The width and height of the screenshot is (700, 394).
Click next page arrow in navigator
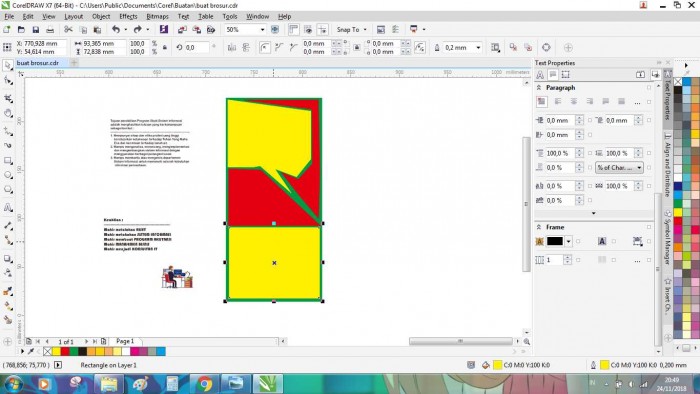pos(86,341)
